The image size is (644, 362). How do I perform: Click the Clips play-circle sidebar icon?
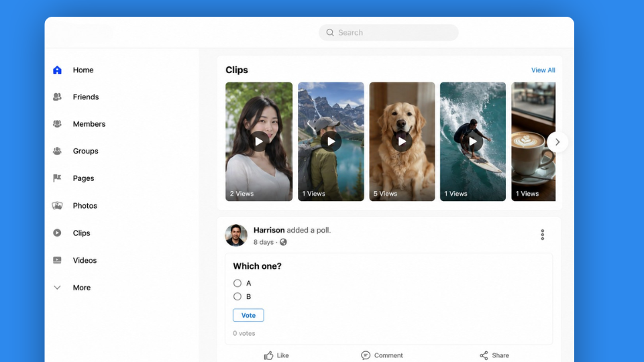click(57, 233)
